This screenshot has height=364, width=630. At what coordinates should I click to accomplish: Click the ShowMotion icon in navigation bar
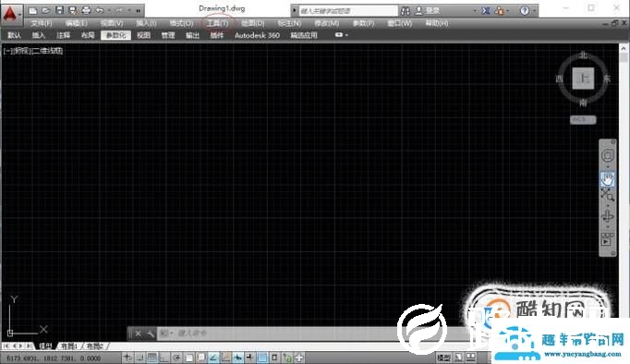click(x=607, y=239)
